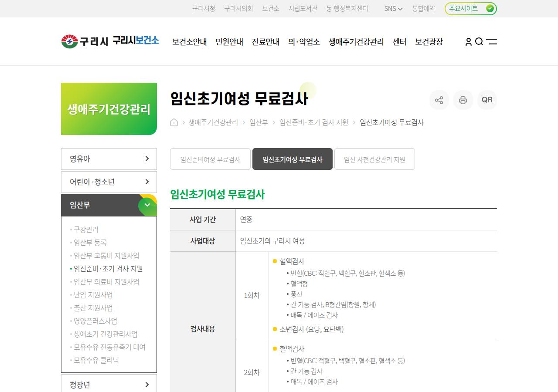This screenshot has width=558, height=392.
Task: Click 임신준비·초기 검사 지원 breadcrumb link
Action: (x=314, y=122)
